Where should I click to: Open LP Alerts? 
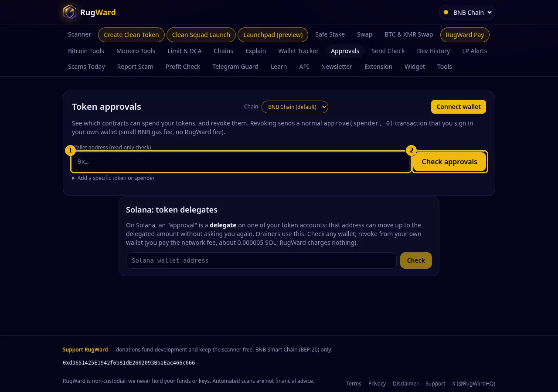[x=474, y=51]
